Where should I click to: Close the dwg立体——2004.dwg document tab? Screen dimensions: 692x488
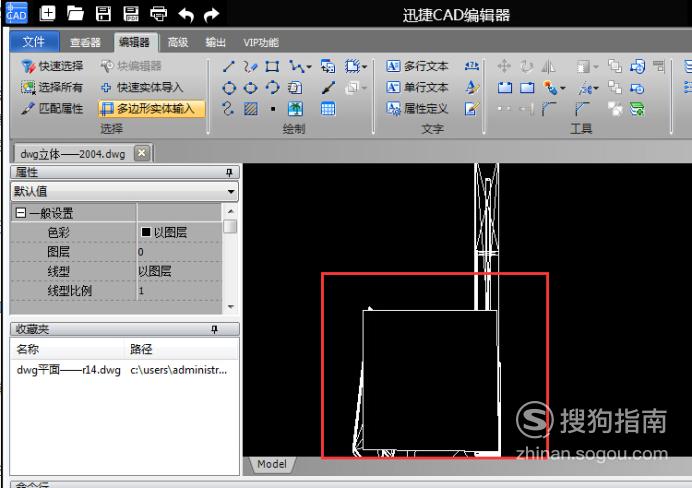pyautogui.click(x=142, y=153)
